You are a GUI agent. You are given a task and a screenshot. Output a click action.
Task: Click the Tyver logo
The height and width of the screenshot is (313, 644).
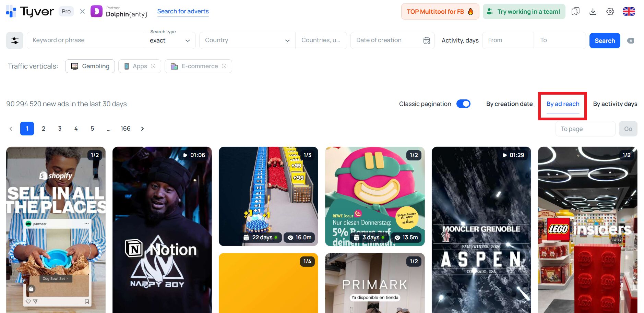point(30,11)
